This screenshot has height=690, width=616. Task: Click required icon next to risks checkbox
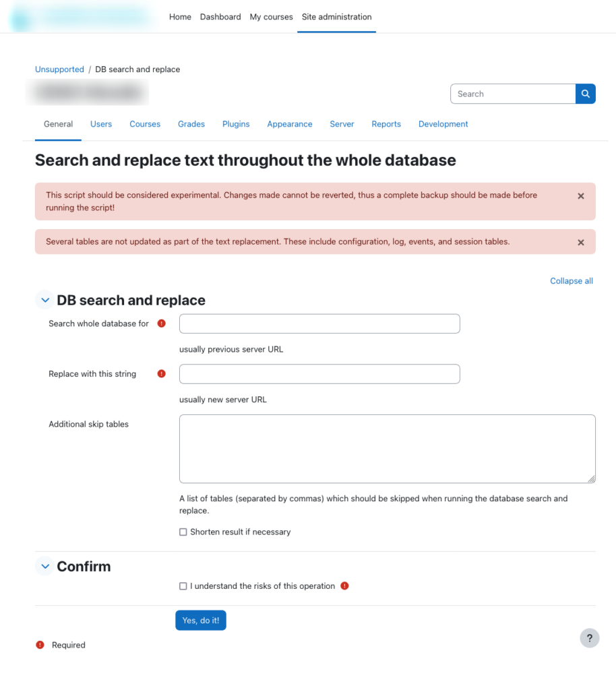(x=344, y=586)
